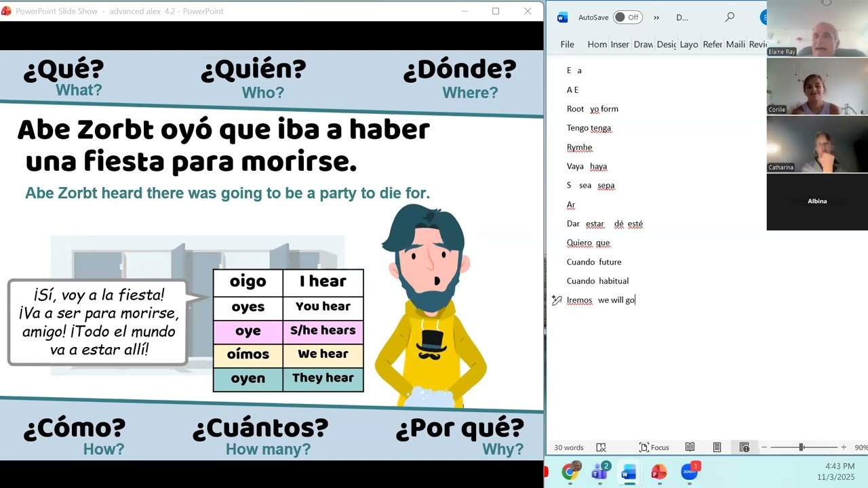
Task: Expand the Quick Access Toolbar overflow chevron
Action: (x=656, y=18)
